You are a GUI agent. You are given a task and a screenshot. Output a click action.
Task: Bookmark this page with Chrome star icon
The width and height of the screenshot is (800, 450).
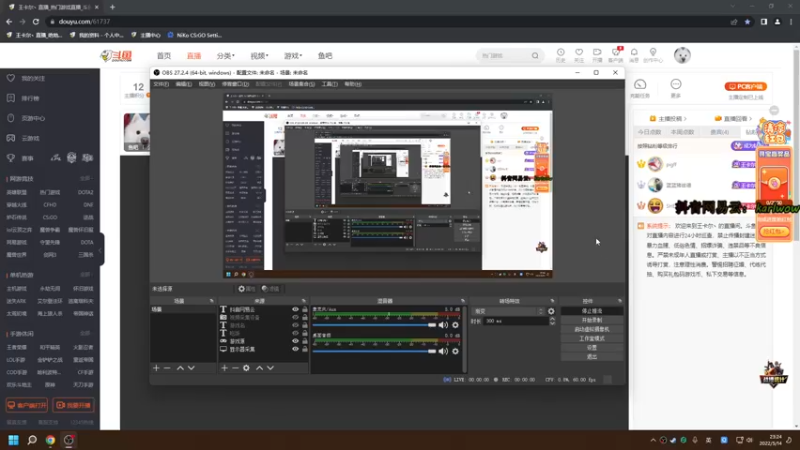(x=747, y=22)
